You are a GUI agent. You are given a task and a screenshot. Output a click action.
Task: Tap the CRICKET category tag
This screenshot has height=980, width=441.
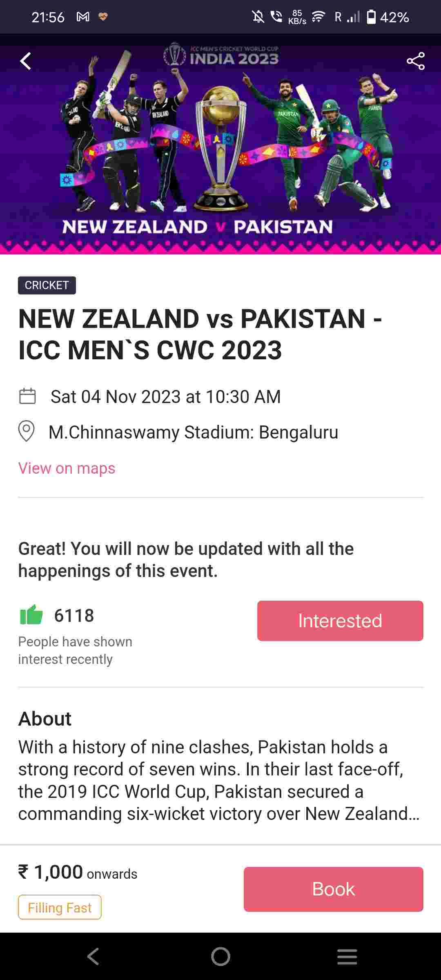(x=47, y=285)
